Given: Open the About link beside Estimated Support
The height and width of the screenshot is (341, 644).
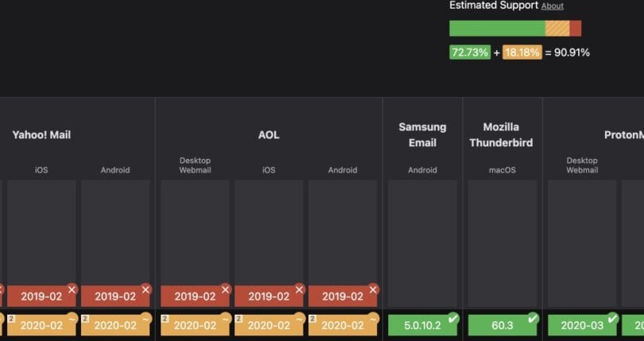Looking at the screenshot, I should tap(552, 6).
